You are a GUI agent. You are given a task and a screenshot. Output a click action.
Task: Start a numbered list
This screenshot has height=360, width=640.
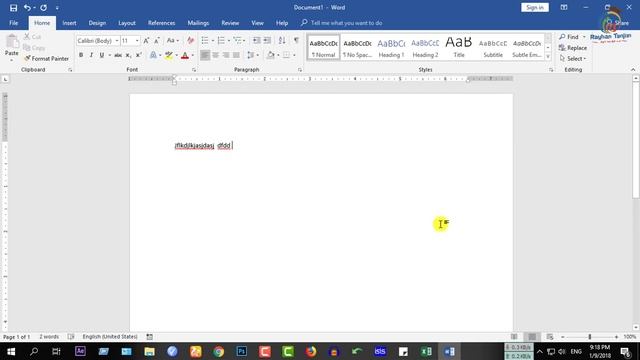(x=221, y=40)
